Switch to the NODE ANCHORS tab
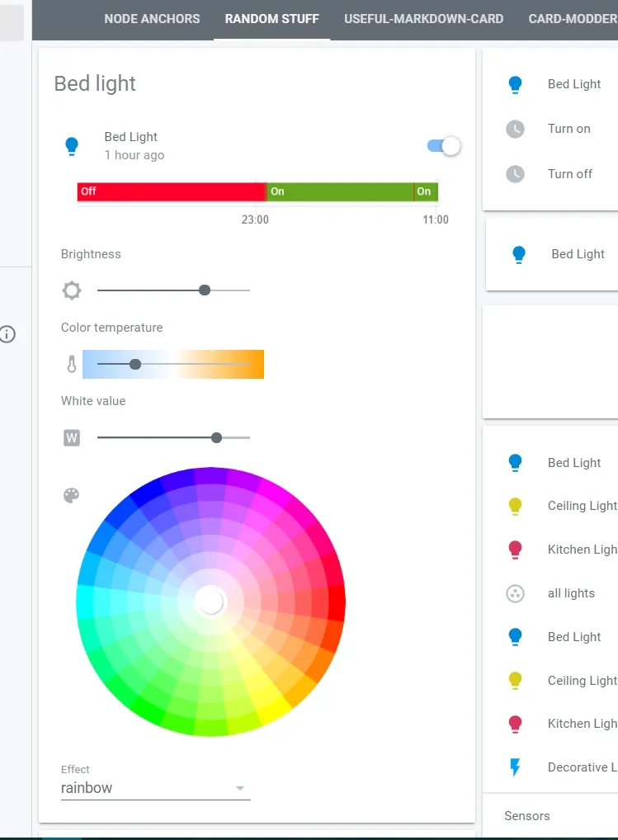This screenshot has width=618, height=840. (152, 19)
